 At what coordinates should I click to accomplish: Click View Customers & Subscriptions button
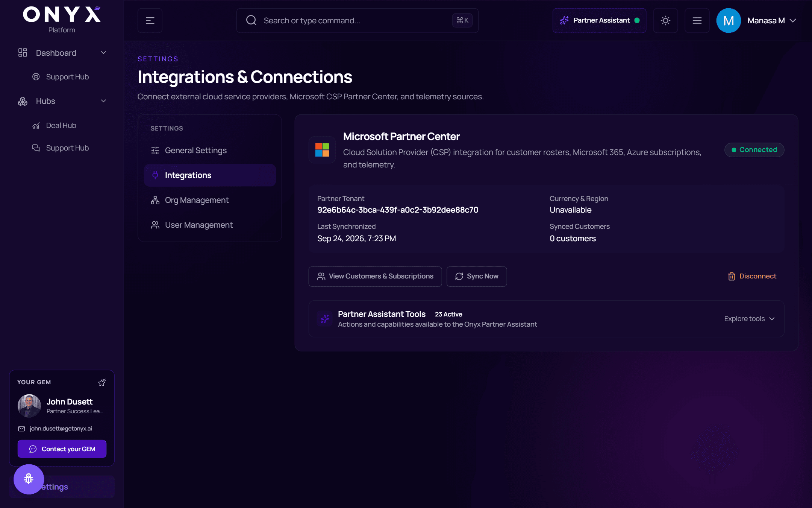coord(375,277)
